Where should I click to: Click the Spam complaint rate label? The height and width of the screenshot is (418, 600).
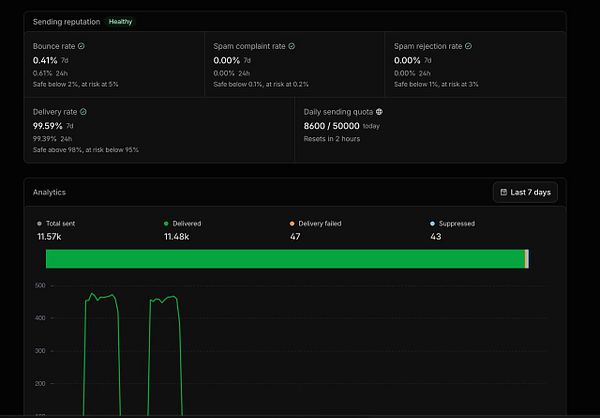tap(249, 46)
